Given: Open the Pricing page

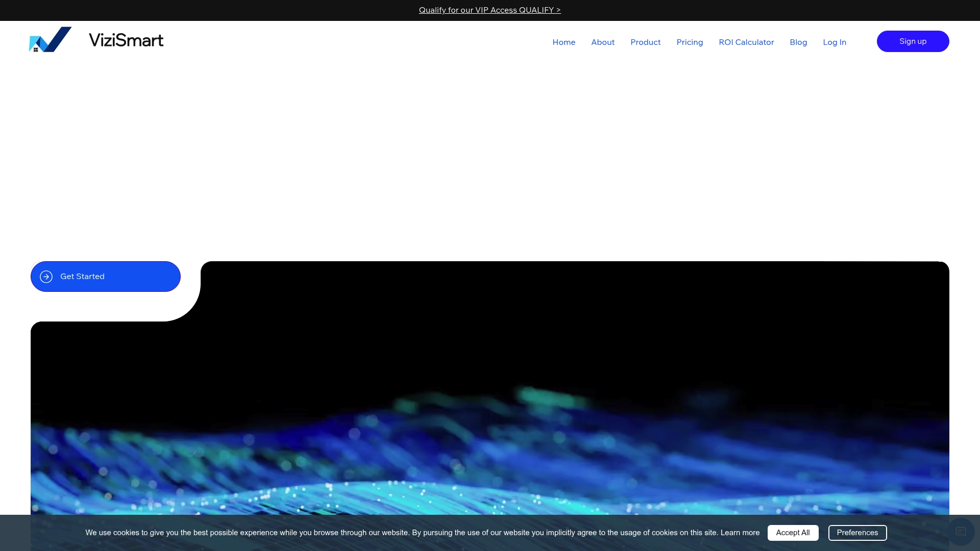Looking at the screenshot, I should [x=690, y=42].
